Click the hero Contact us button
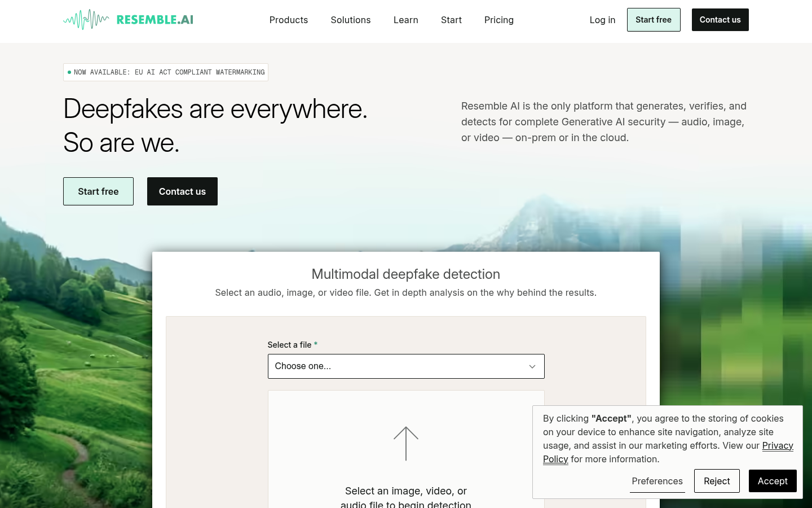Image resolution: width=812 pixels, height=508 pixels. 182,191
